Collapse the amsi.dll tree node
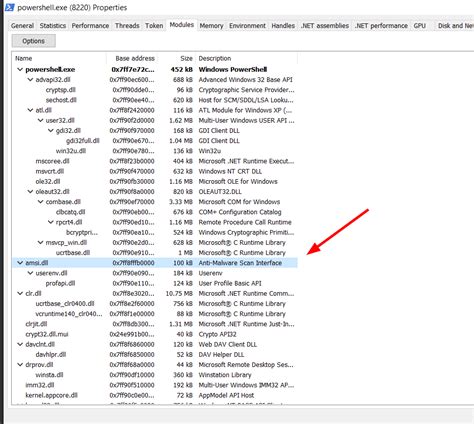This screenshot has width=474, height=424. coord(20,263)
